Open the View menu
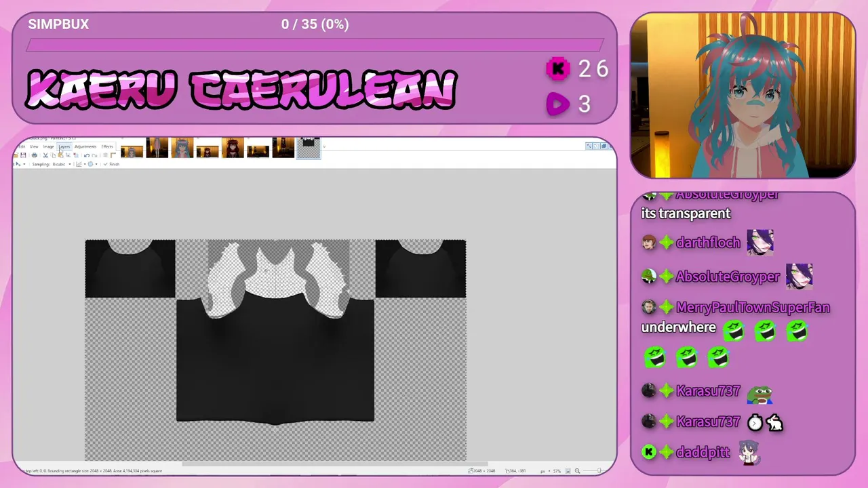The image size is (868, 488). pos(34,146)
